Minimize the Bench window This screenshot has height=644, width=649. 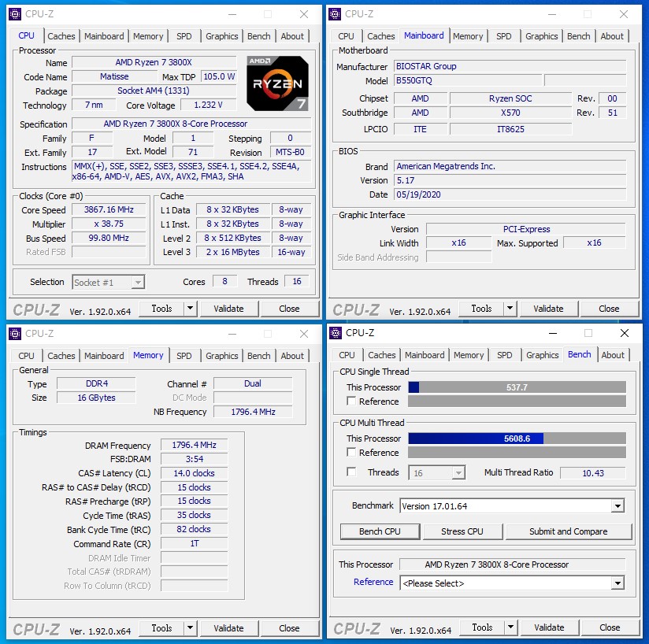(553, 333)
